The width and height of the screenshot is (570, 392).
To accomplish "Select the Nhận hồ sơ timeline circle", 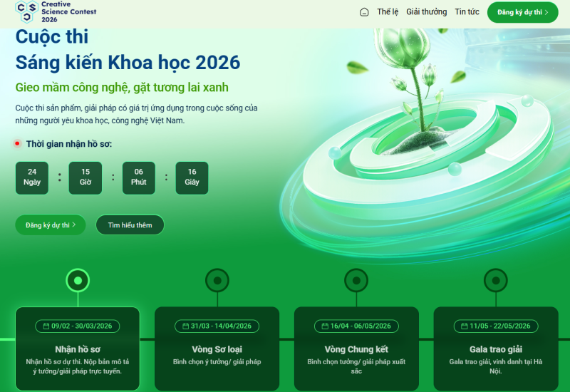I will click(x=77, y=280).
